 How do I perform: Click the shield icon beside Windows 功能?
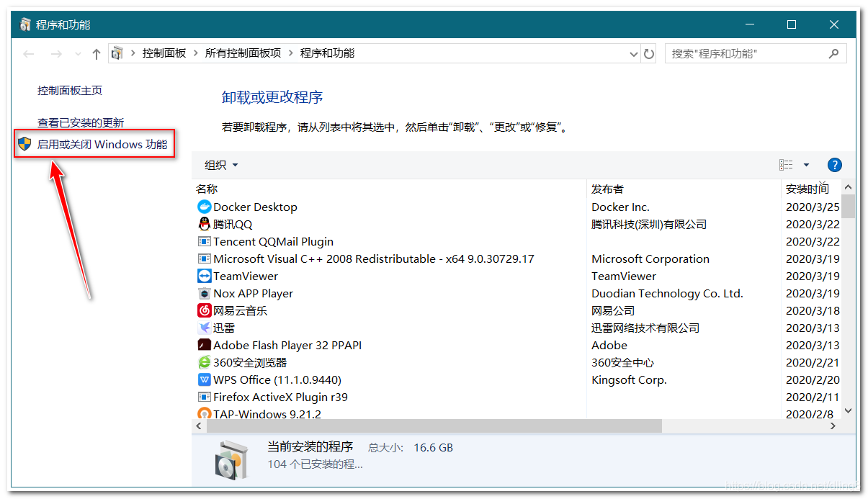click(x=25, y=144)
